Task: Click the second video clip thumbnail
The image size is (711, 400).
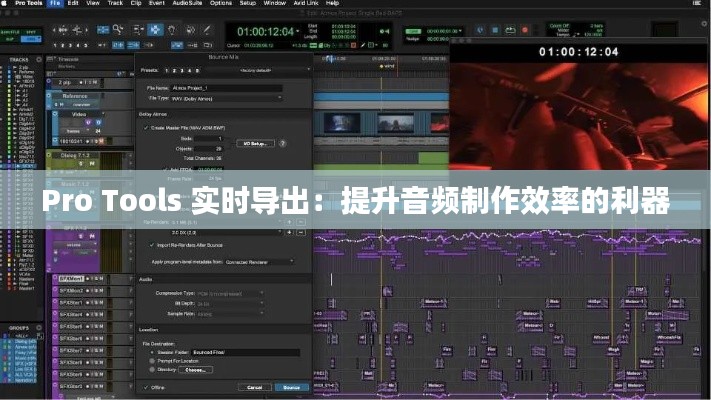Action: pos(396,123)
